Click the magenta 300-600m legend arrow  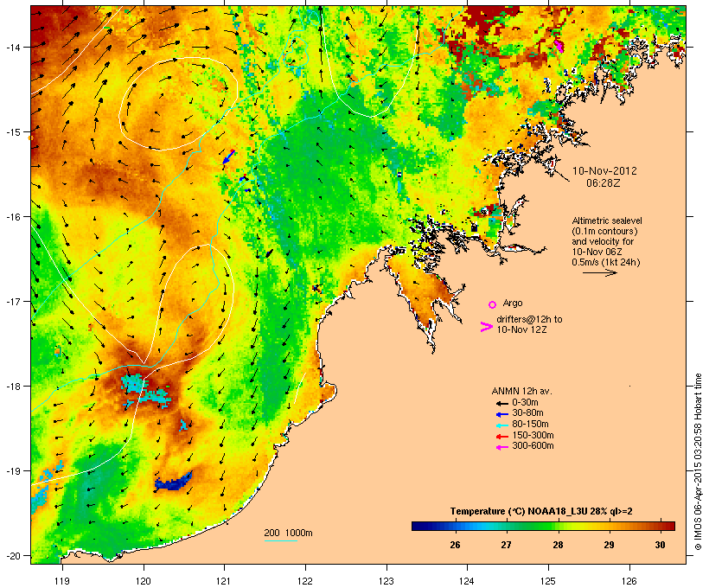[502, 447]
